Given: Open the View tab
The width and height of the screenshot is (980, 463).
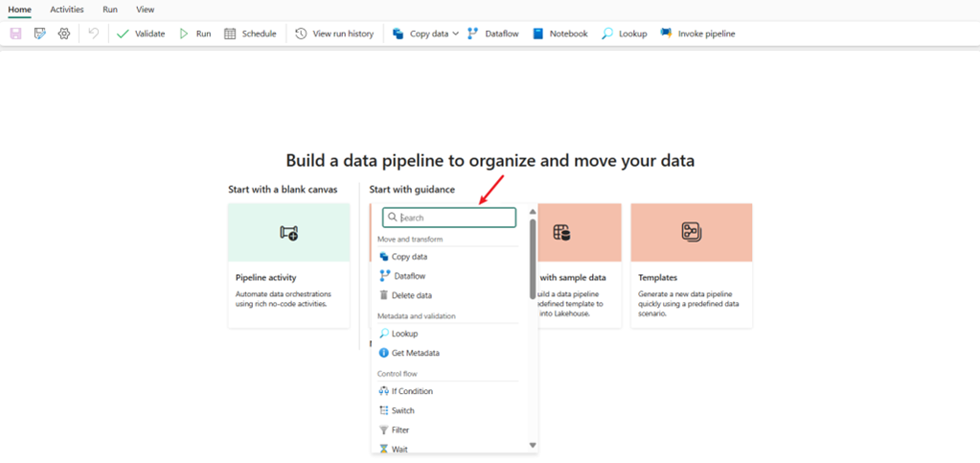Looking at the screenshot, I should (145, 10).
